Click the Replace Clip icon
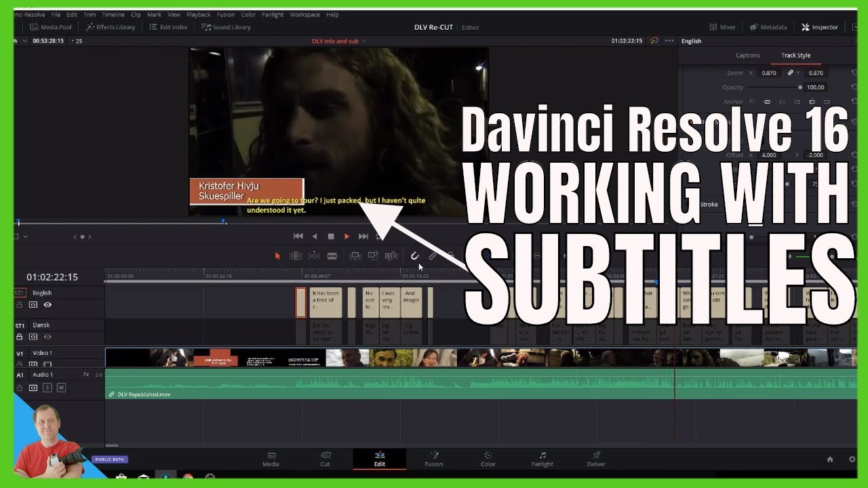Viewport: 868px width, 488px height. pyautogui.click(x=391, y=256)
